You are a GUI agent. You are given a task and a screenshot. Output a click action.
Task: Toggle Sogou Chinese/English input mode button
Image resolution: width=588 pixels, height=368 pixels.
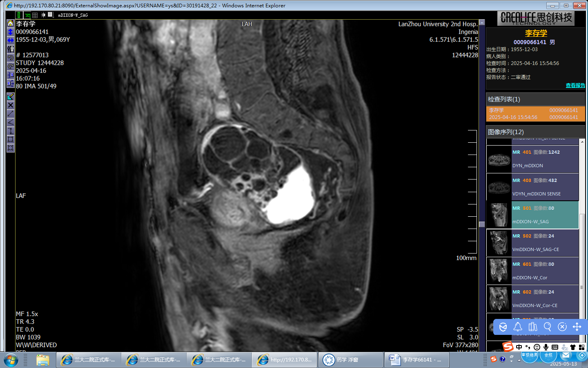[x=519, y=347]
